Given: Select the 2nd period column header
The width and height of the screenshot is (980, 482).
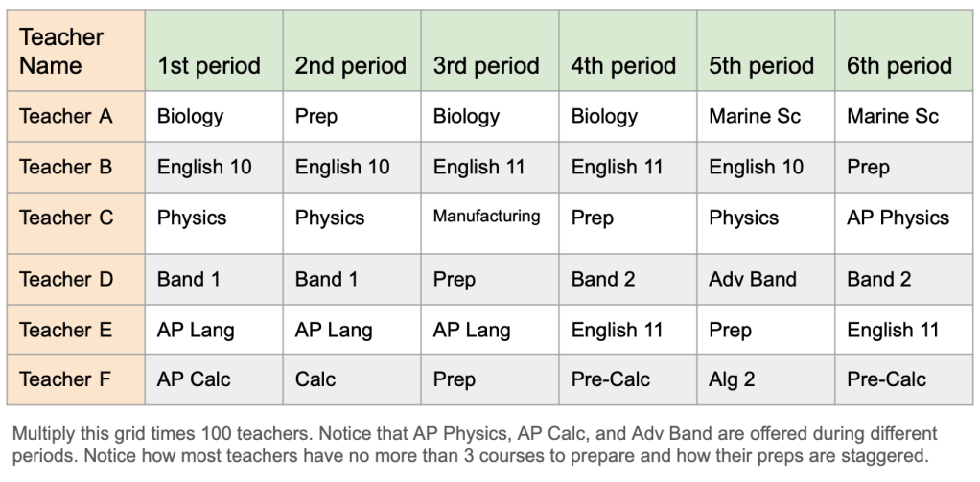Looking at the screenshot, I should 350,66.
